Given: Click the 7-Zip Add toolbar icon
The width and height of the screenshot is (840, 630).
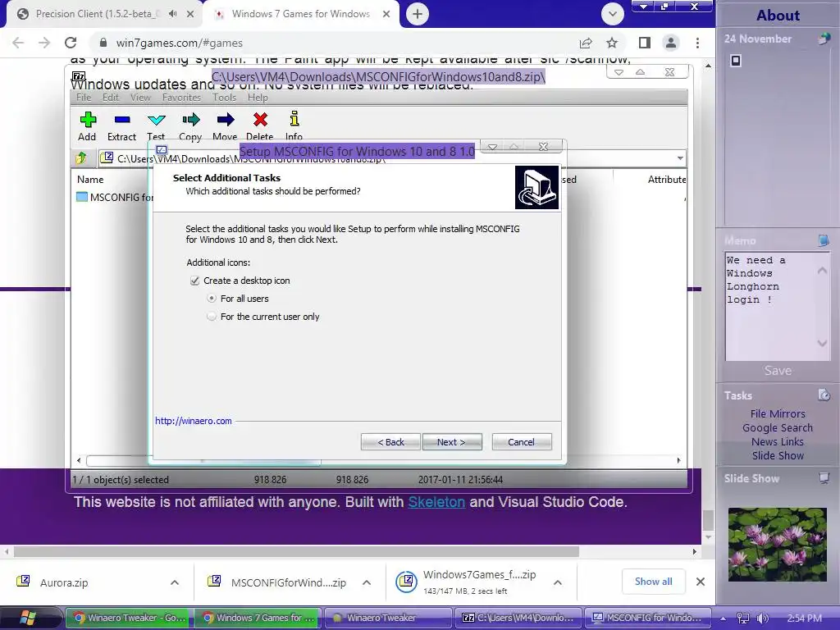Looking at the screenshot, I should 87,120.
